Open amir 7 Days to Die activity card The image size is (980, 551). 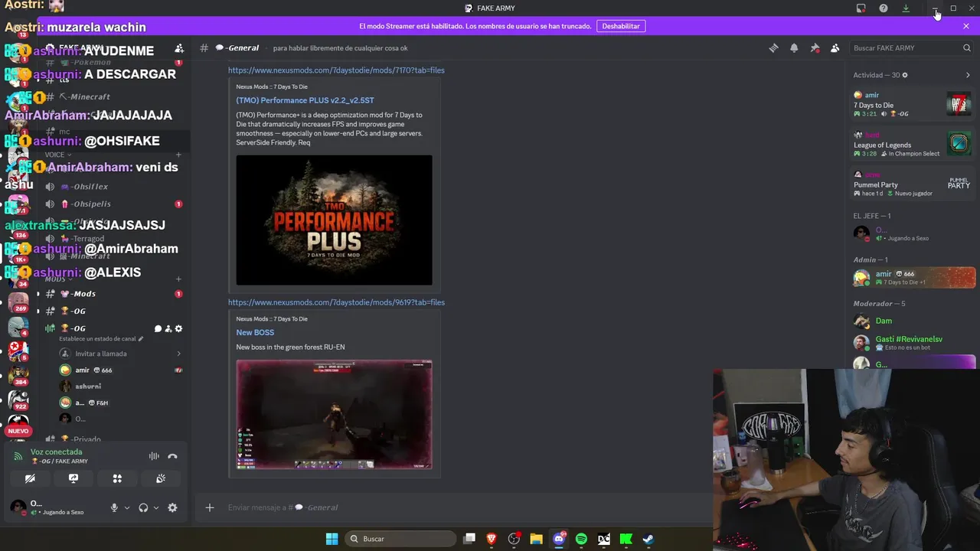click(911, 104)
